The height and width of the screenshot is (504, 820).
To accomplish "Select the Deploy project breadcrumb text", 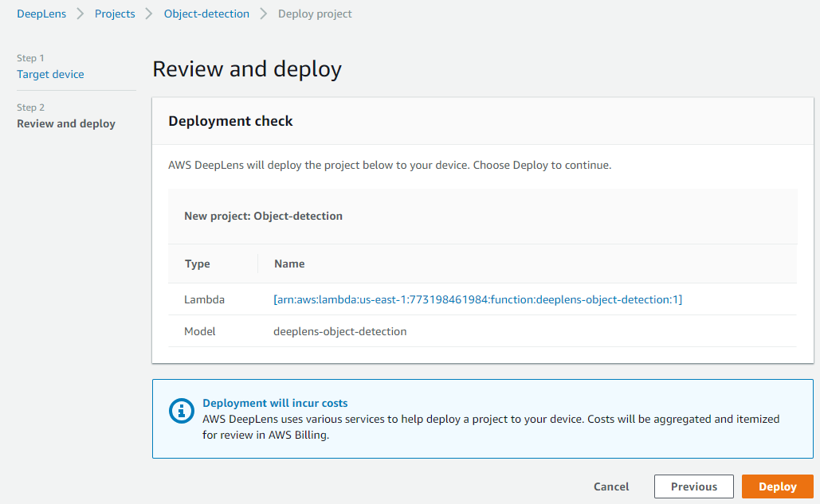I will [x=315, y=14].
